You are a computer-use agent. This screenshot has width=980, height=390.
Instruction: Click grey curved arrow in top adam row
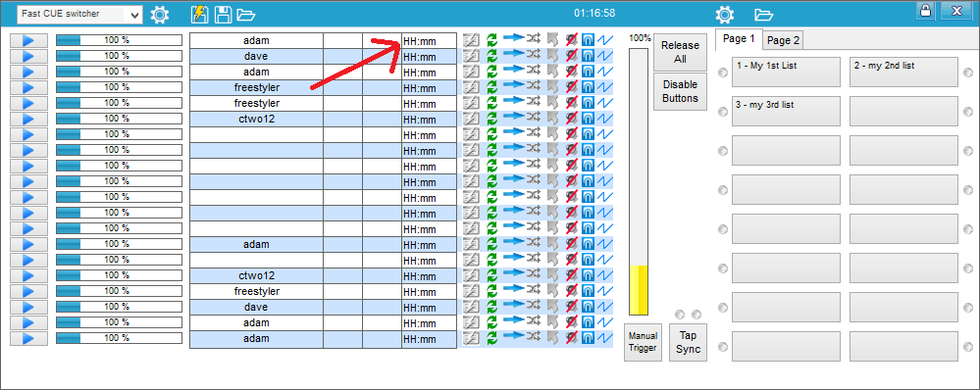coord(552,40)
